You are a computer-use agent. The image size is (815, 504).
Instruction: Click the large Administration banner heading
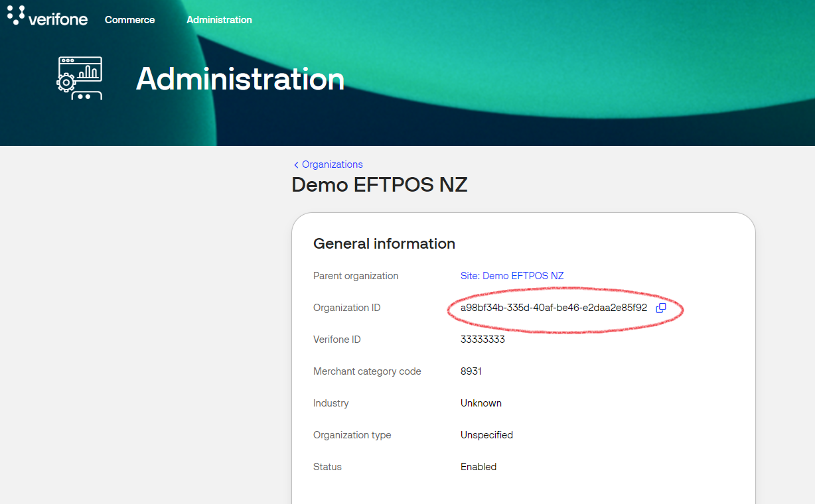240,79
